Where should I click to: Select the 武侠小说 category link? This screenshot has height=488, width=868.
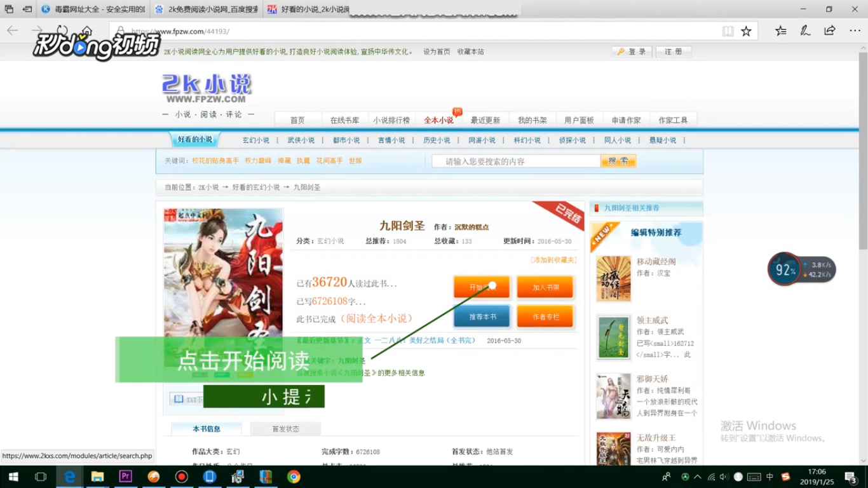tap(301, 140)
